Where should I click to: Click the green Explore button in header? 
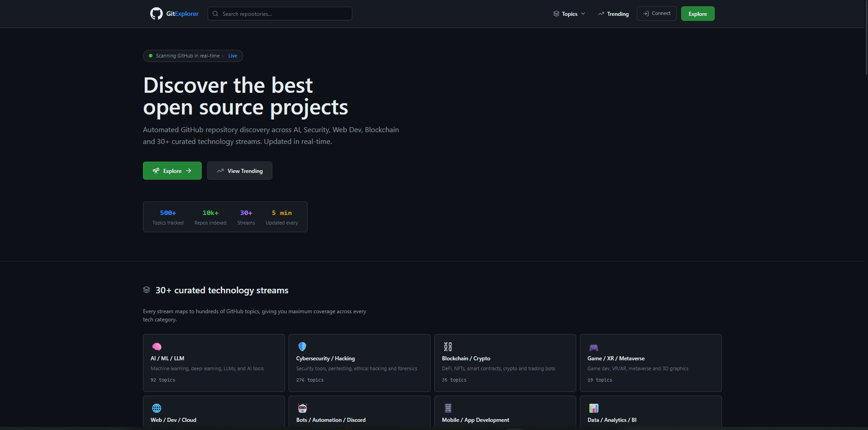[697, 14]
